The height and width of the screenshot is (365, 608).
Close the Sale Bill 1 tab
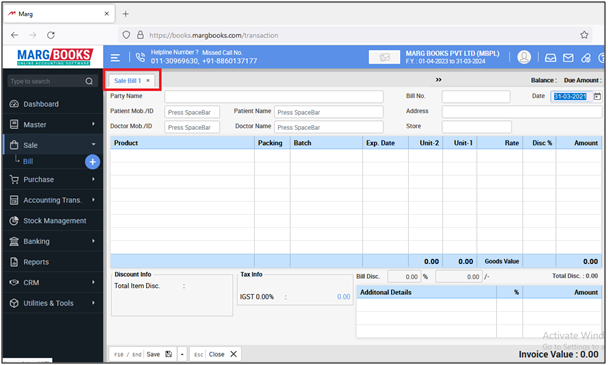148,81
